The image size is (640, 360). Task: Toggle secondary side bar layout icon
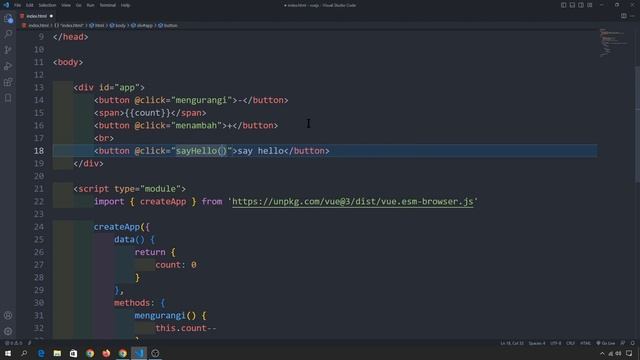[x=581, y=5]
